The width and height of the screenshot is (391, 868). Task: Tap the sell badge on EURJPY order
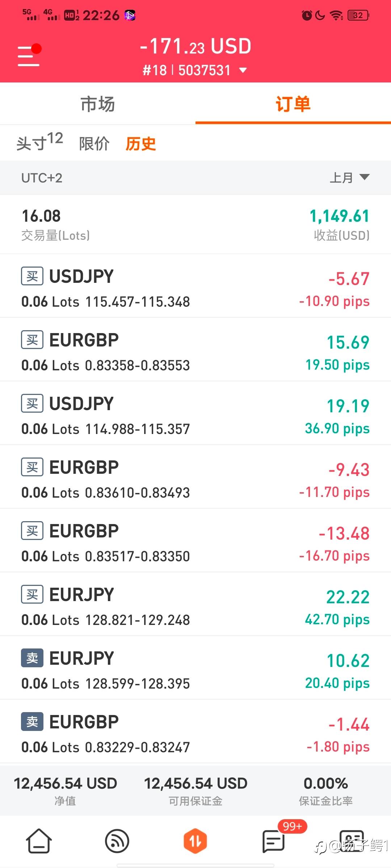[32, 658]
